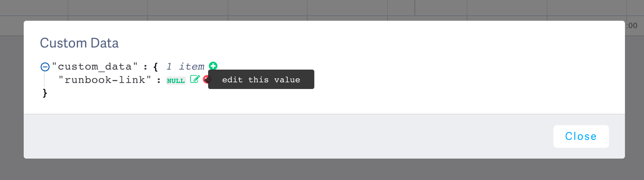Viewport: 644px width, 180px height.
Task: Click the vertical indent guide beside runbook-link
Action: coord(44,80)
